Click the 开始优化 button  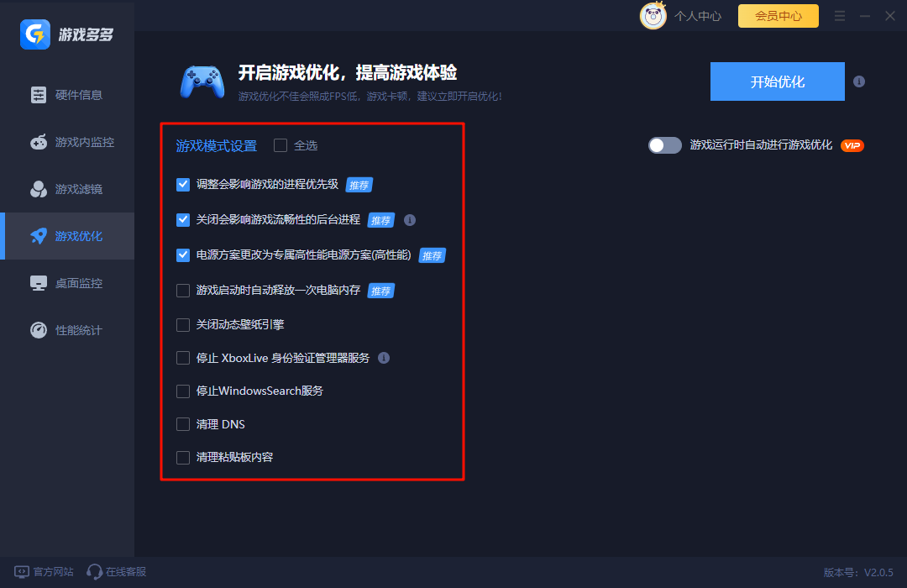pyautogui.click(x=777, y=81)
